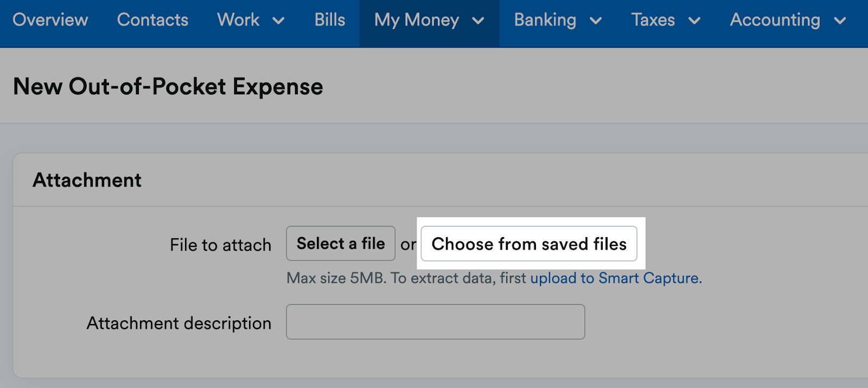Click the Accounting navigation label

tap(776, 20)
